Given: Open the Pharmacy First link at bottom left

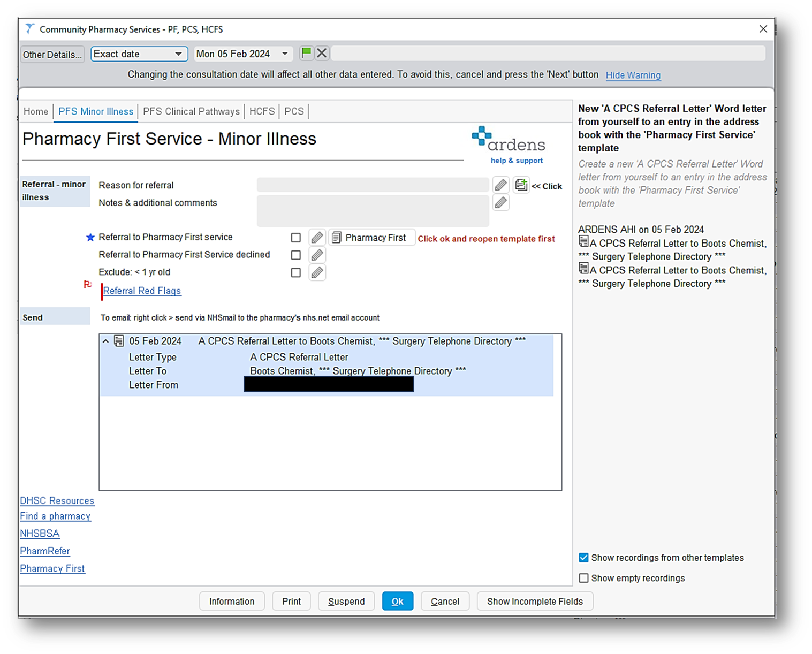Looking at the screenshot, I should pyautogui.click(x=52, y=568).
